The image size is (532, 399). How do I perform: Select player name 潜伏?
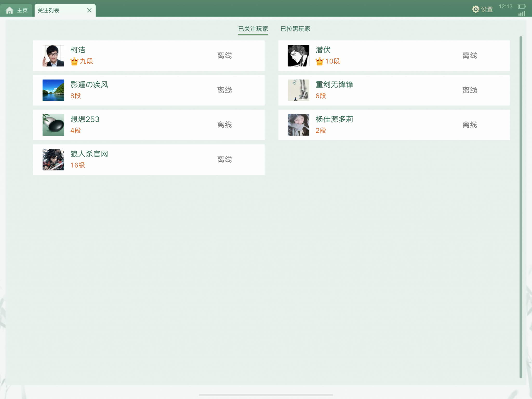(x=323, y=50)
